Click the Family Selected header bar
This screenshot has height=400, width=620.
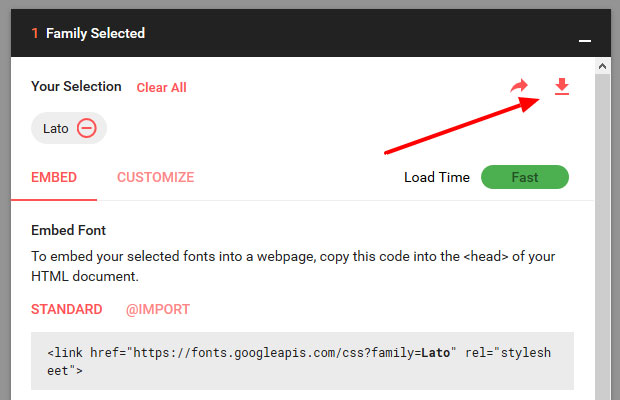[300, 33]
